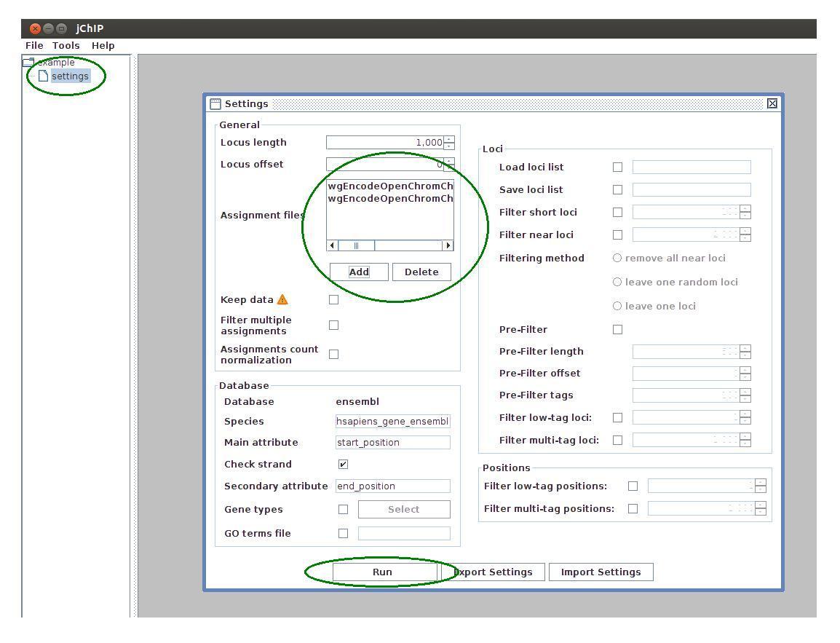Image resolution: width=840 pixels, height=643 pixels.
Task: Click the Keep data warning icon
Action: click(x=282, y=299)
